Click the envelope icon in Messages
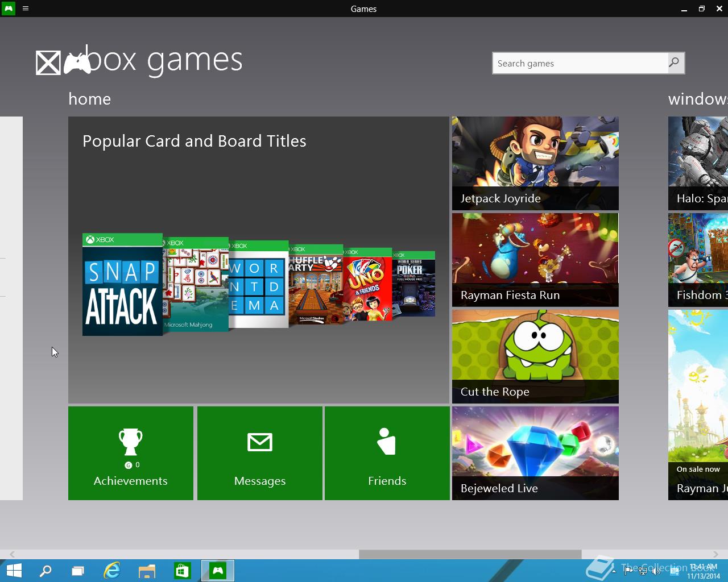 pyautogui.click(x=260, y=442)
